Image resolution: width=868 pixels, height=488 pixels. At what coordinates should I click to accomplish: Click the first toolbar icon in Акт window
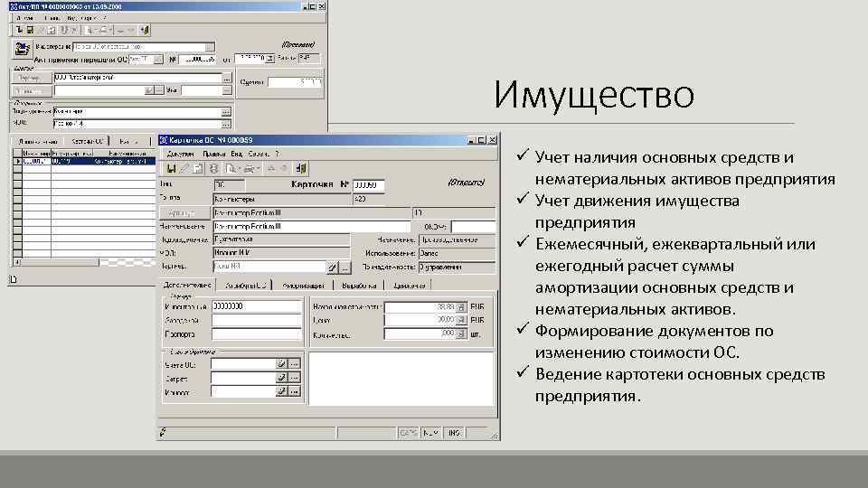[x=19, y=30]
